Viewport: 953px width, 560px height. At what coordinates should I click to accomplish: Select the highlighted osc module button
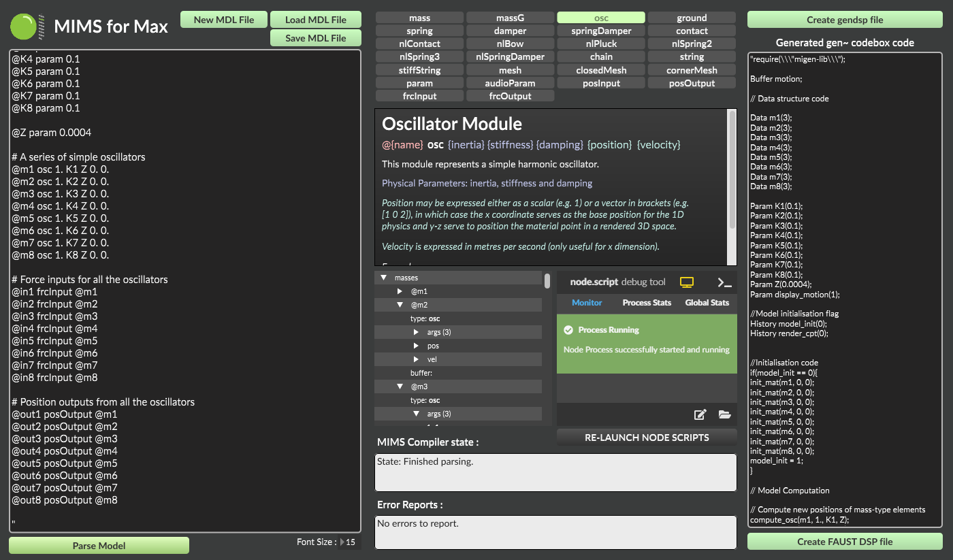601,18
